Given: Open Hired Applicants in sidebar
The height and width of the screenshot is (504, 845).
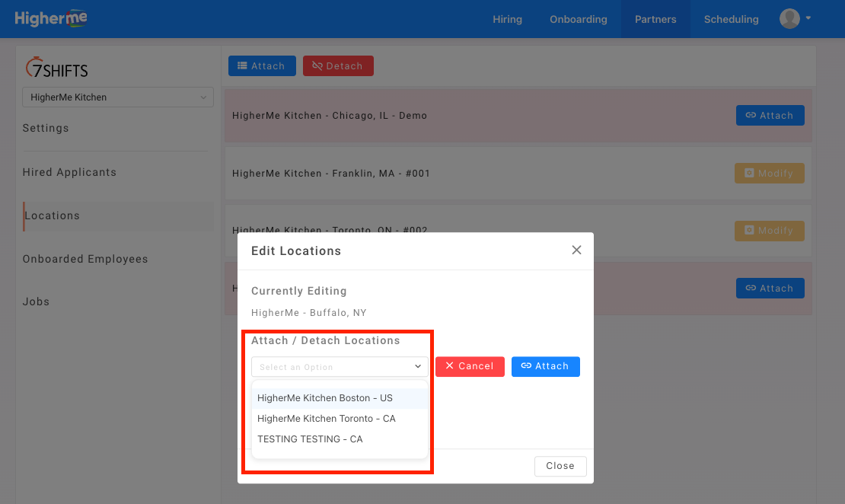Looking at the screenshot, I should point(70,172).
